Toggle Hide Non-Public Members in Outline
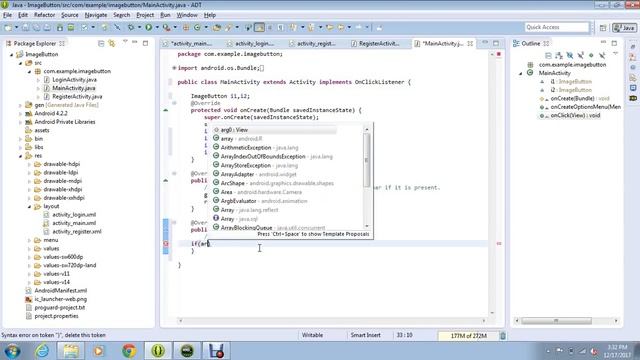 click(591, 56)
